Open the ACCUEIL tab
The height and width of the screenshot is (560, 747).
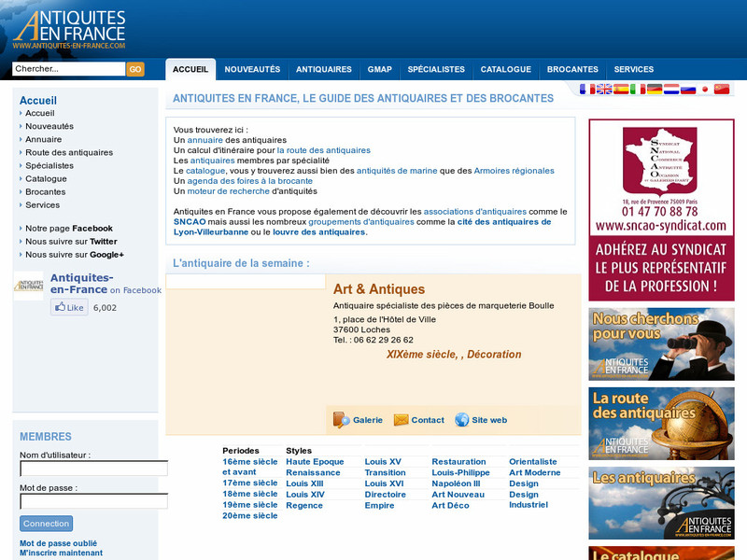point(190,69)
